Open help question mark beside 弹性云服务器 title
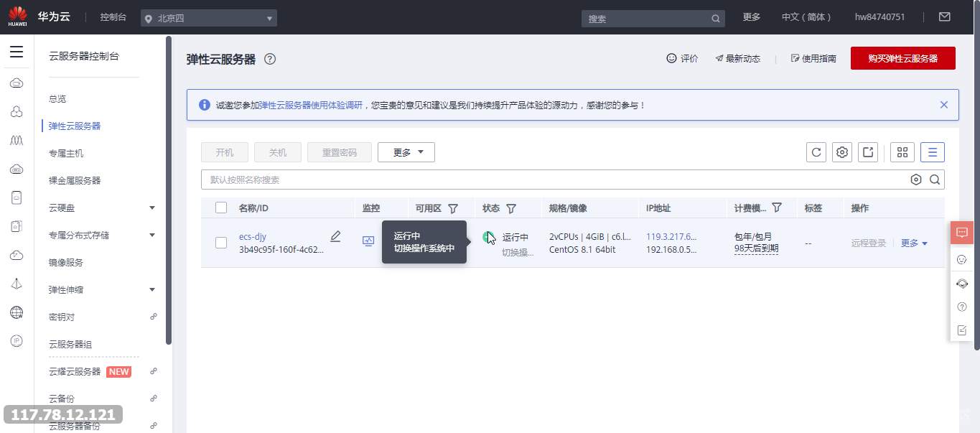 pos(270,59)
